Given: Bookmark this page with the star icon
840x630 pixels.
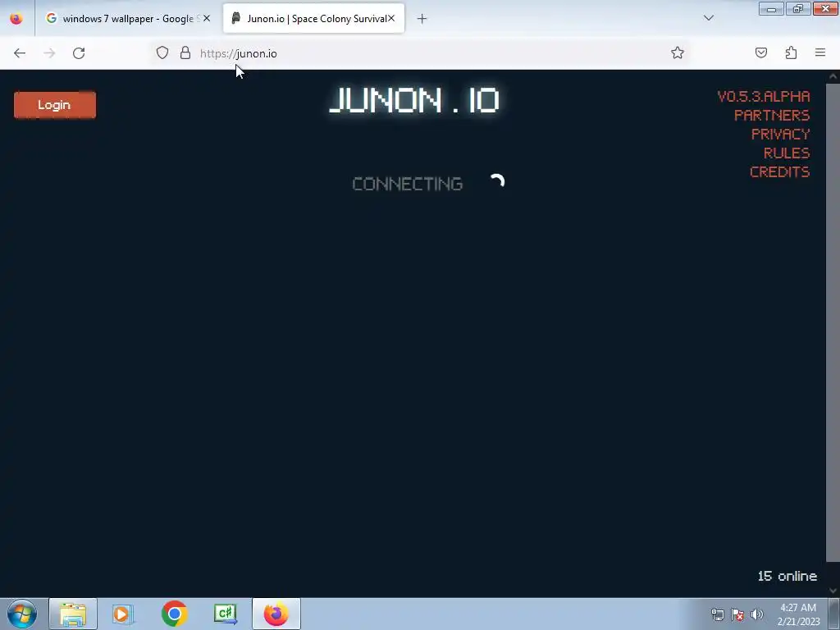Looking at the screenshot, I should coord(677,52).
